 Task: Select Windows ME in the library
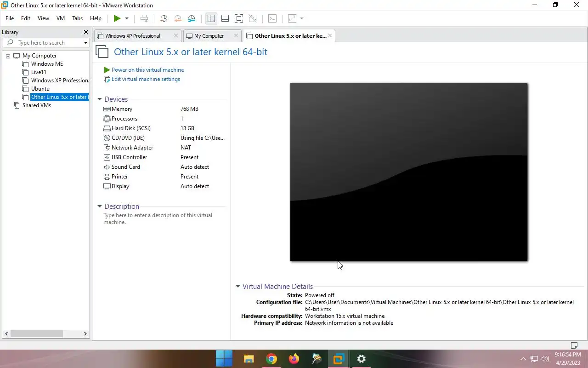click(x=47, y=64)
